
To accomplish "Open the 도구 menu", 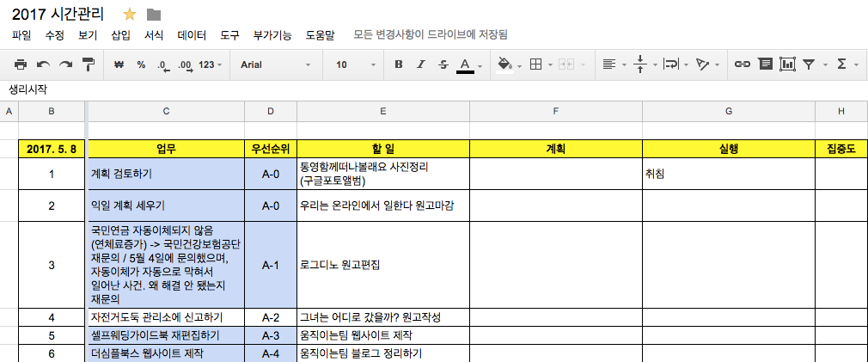I will [229, 35].
